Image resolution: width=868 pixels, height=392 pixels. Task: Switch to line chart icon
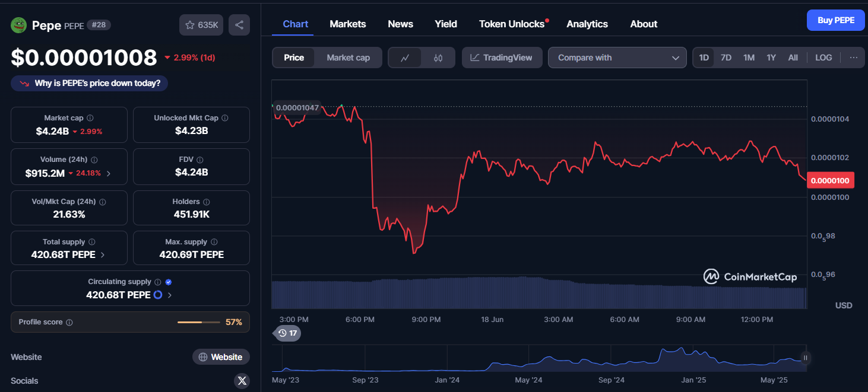(x=405, y=58)
